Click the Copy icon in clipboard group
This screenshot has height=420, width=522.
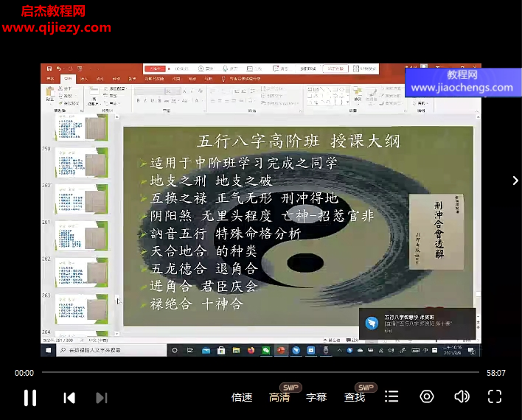[60, 96]
